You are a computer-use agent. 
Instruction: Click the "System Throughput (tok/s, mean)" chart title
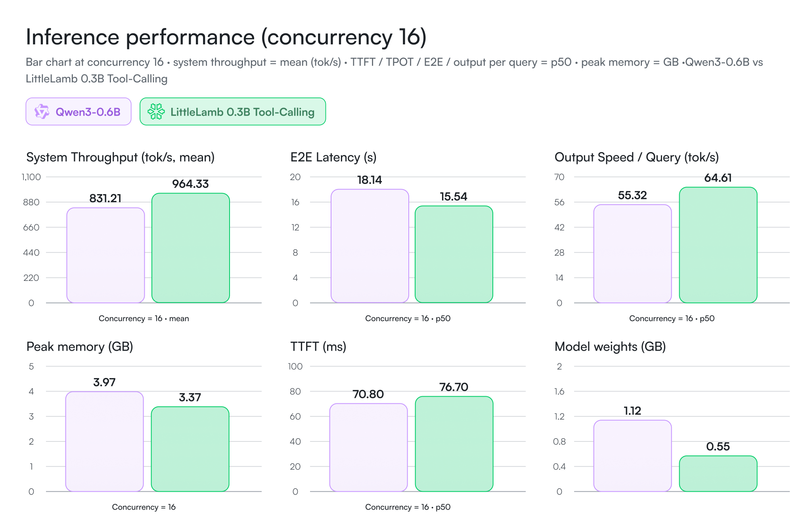coord(121,157)
